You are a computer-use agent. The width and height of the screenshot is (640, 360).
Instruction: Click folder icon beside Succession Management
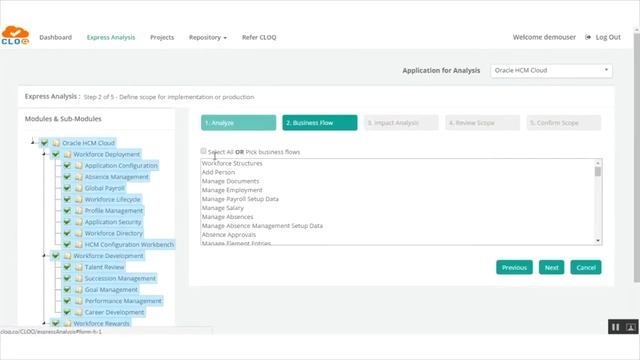click(x=79, y=278)
